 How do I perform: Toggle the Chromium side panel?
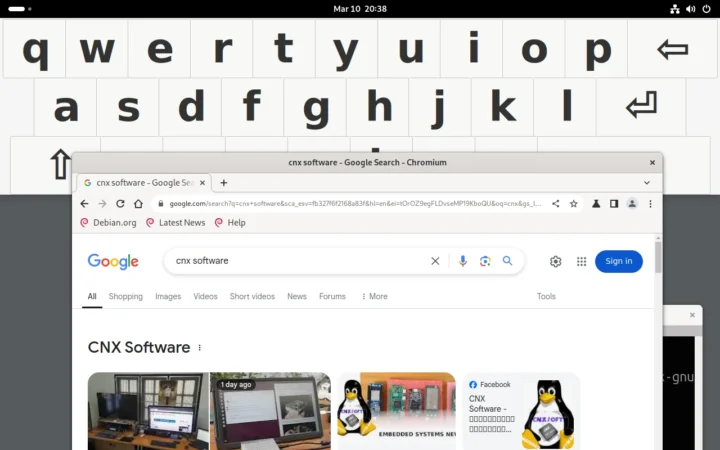click(614, 203)
